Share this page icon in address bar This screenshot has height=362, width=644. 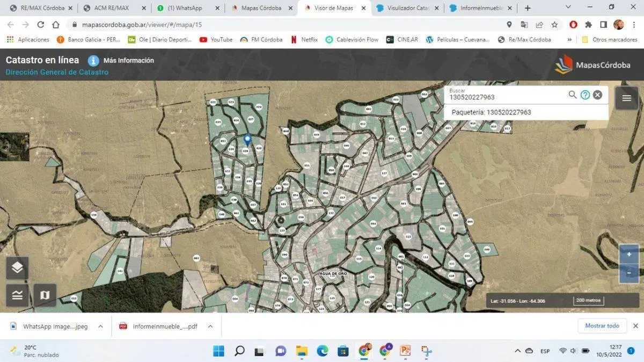(x=539, y=25)
